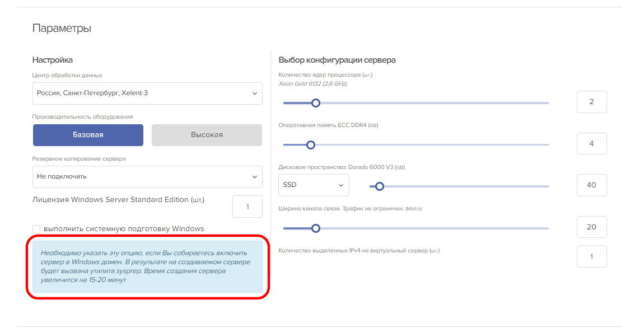Viewport: 644px width, 333px height.
Task: Click the data center chevron arrow
Action: 255,93
